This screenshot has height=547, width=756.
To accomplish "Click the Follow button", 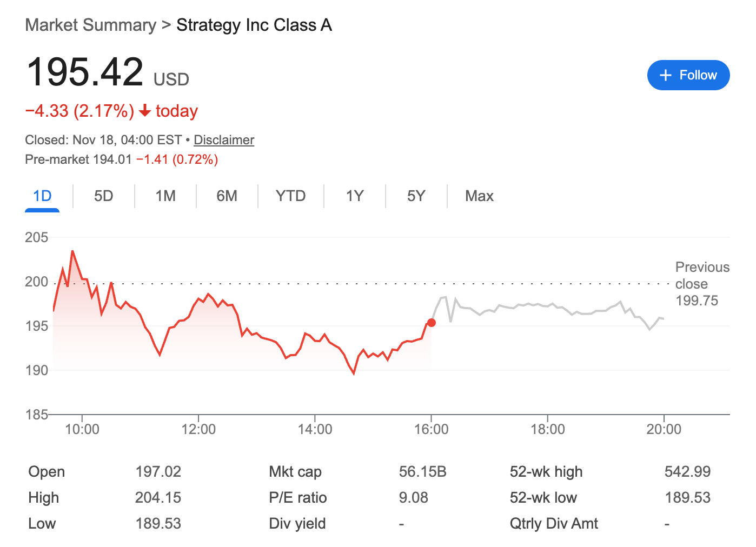I will 688,75.
